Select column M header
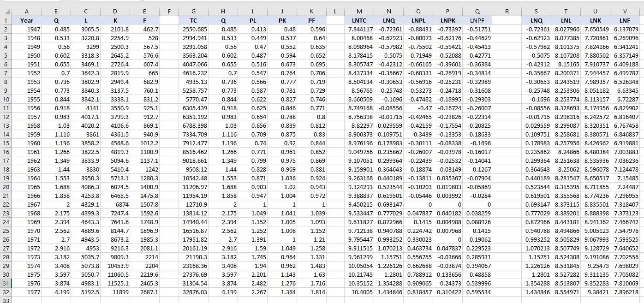Image resolution: width=644 pixels, height=303 pixels. click(x=359, y=11)
